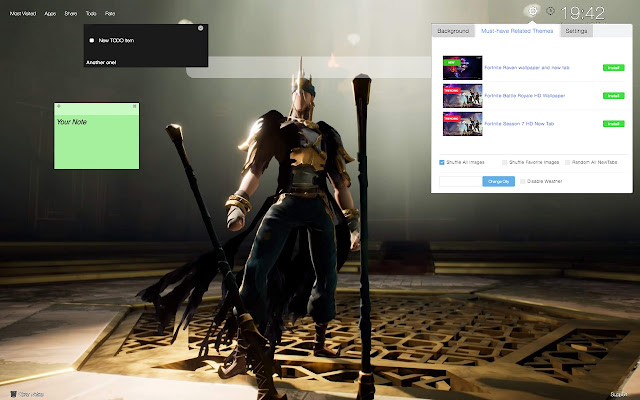Screen dimensions: 640x400
Task: Click the search bar in the center
Action: click(309, 67)
